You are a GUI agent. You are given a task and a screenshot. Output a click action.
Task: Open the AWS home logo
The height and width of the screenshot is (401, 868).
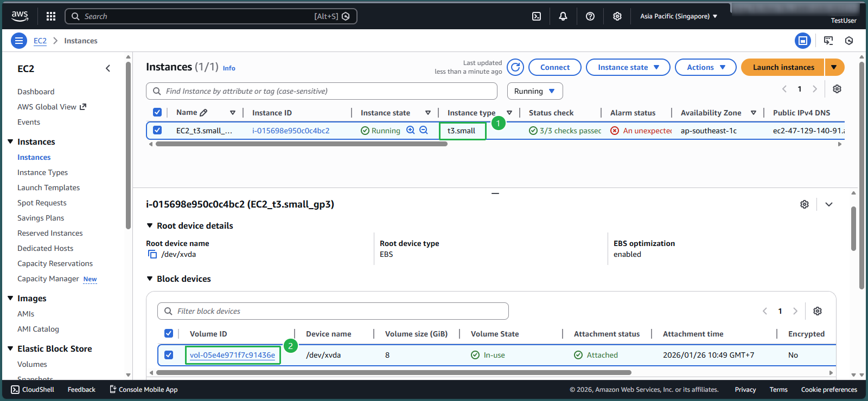tap(20, 16)
